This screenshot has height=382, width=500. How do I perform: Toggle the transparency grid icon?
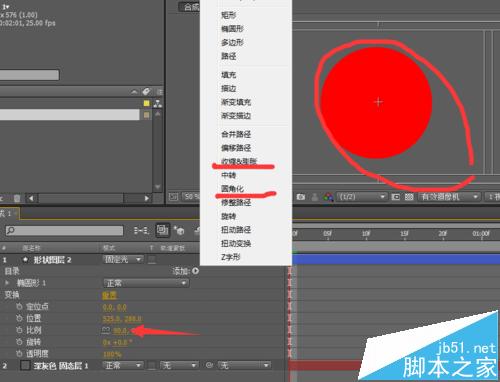coord(409,197)
